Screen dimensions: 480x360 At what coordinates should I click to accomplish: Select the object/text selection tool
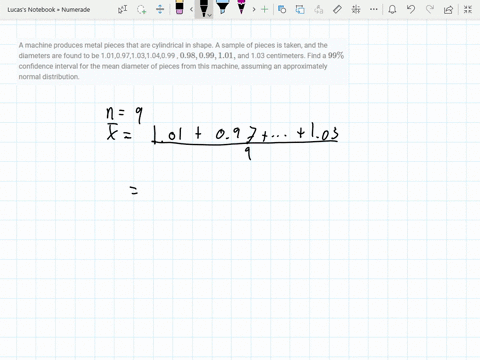(123, 9)
